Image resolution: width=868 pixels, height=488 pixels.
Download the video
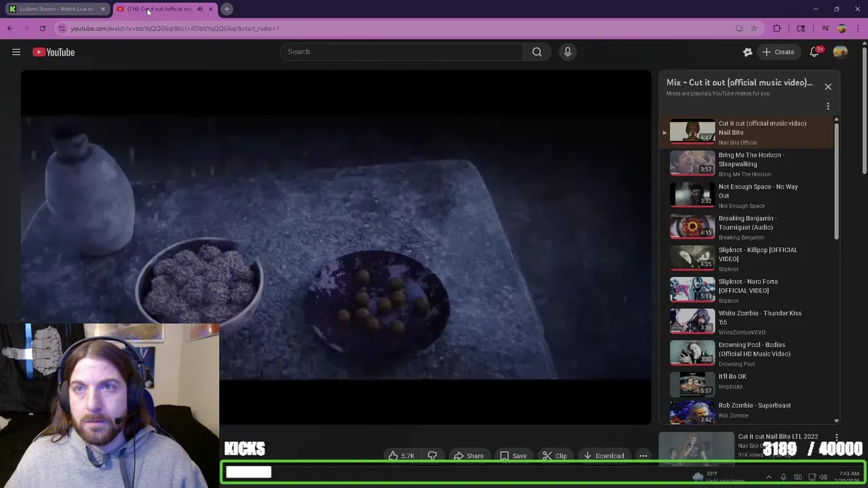(x=604, y=456)
